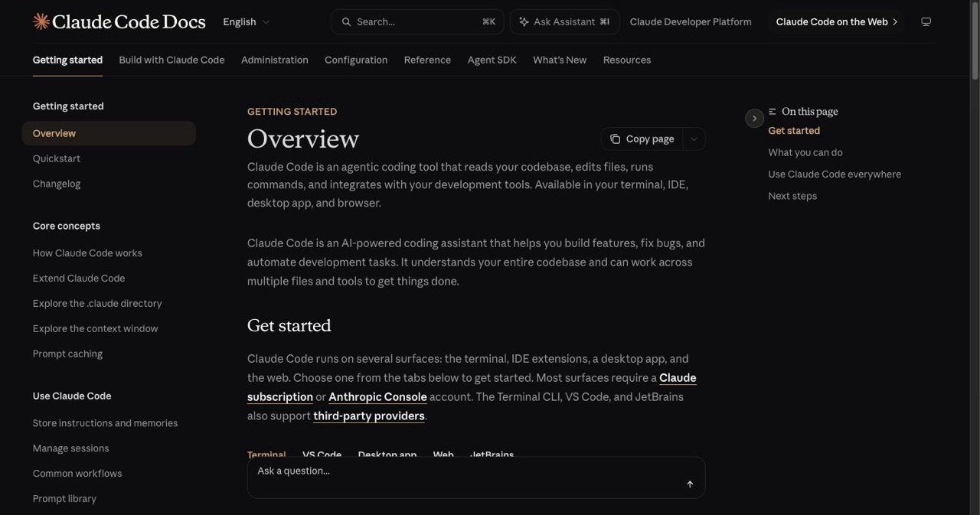Click the Search input field
The image size is (980, 515).
pyautogui.click(x=417, y=22)
